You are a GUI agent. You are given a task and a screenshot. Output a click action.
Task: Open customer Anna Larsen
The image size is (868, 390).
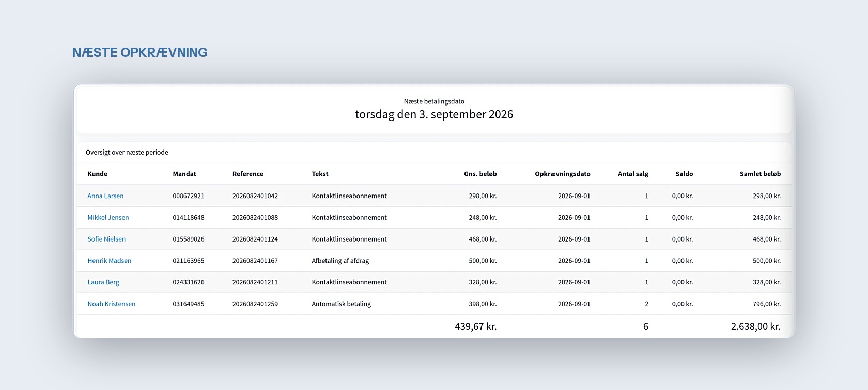[x=105, y=196]
